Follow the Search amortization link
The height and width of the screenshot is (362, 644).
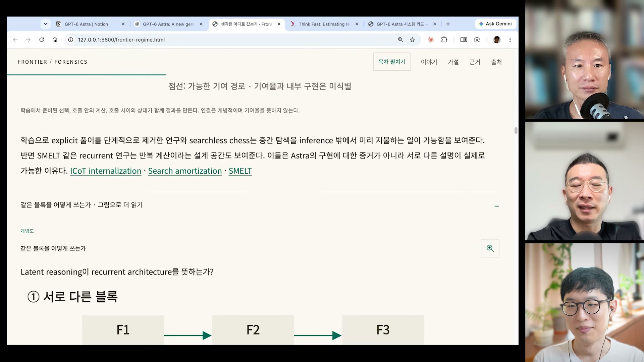pos(185,171)
